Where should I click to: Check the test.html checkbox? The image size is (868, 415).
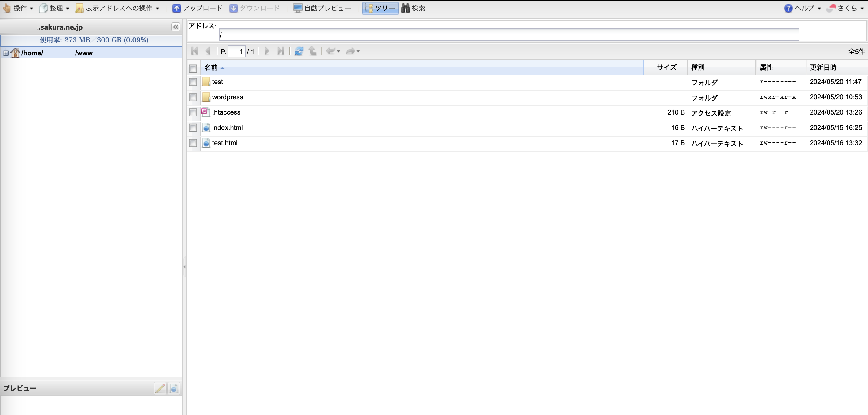[x=193, y=143]
